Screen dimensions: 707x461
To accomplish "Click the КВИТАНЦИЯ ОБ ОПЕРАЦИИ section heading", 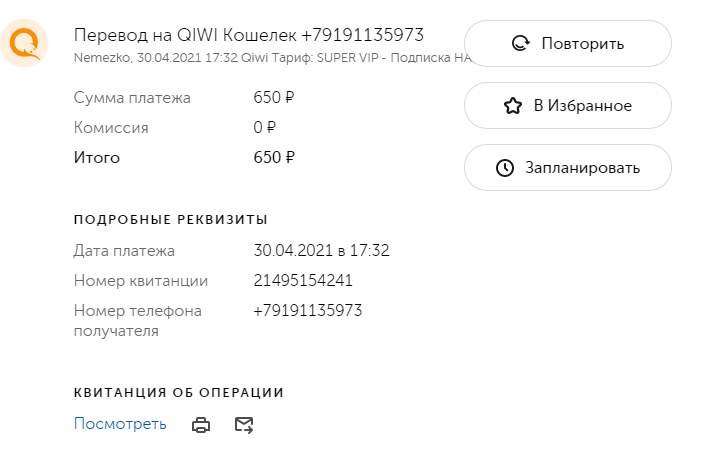I will pos(179,392).
